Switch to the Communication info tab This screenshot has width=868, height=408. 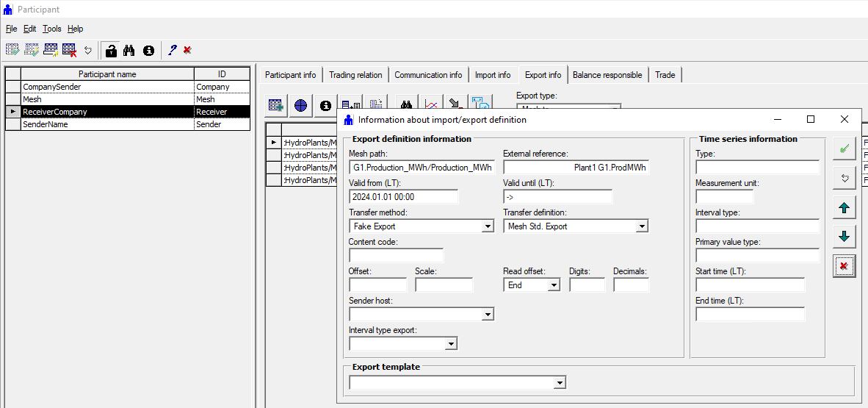tap(428, 75)
